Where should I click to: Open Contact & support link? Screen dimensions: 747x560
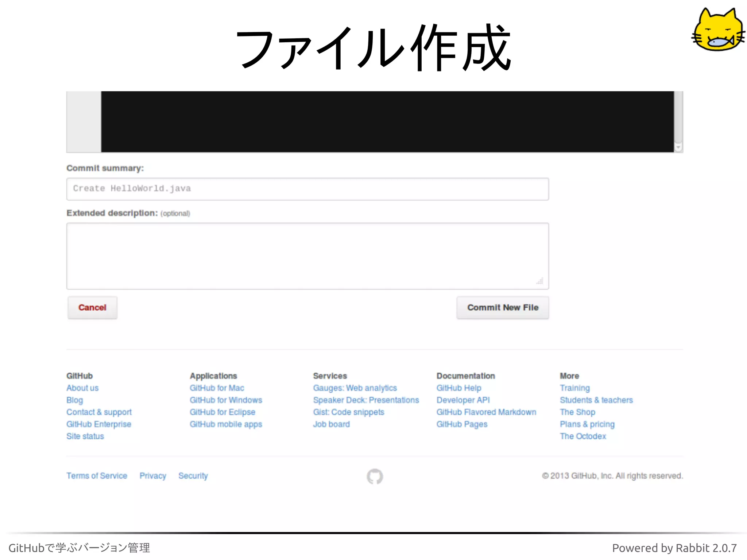click(99, 412)
